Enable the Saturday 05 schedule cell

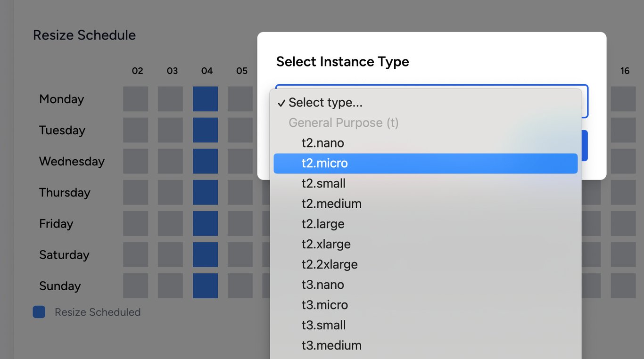tap(240, 255)
